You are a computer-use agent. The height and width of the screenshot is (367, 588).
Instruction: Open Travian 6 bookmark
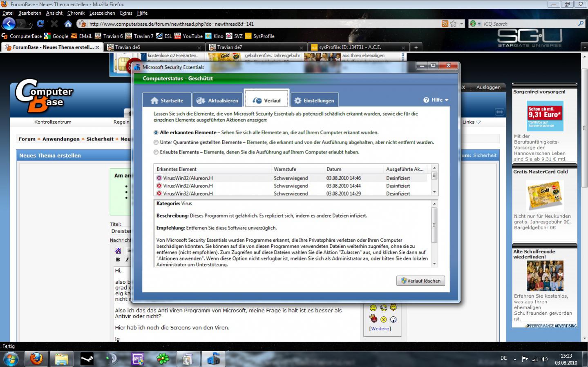click(x=109, y=36)
